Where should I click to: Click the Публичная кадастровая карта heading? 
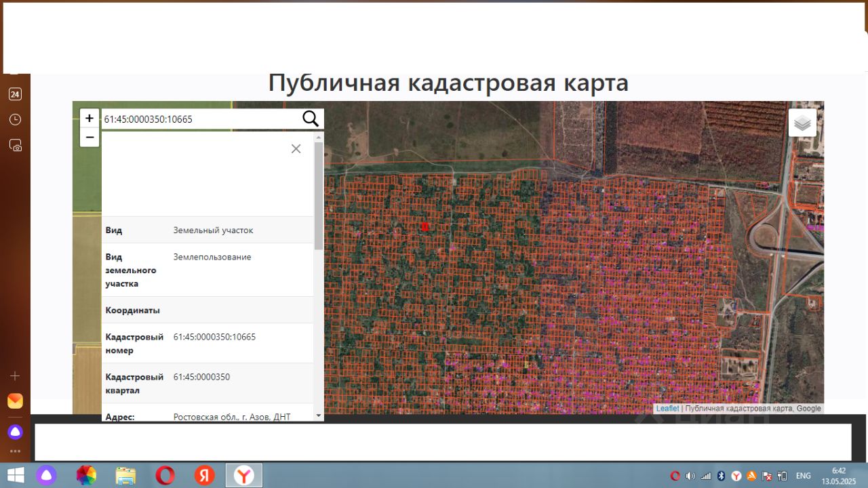[x=448, y=83]
